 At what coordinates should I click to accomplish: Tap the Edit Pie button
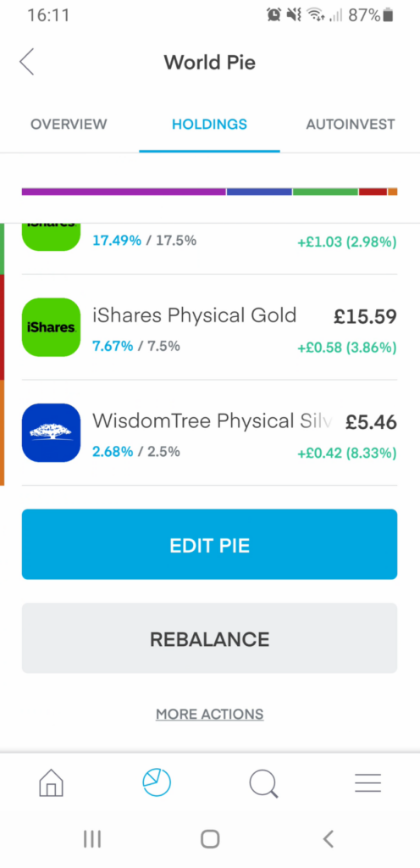[209, 544]
